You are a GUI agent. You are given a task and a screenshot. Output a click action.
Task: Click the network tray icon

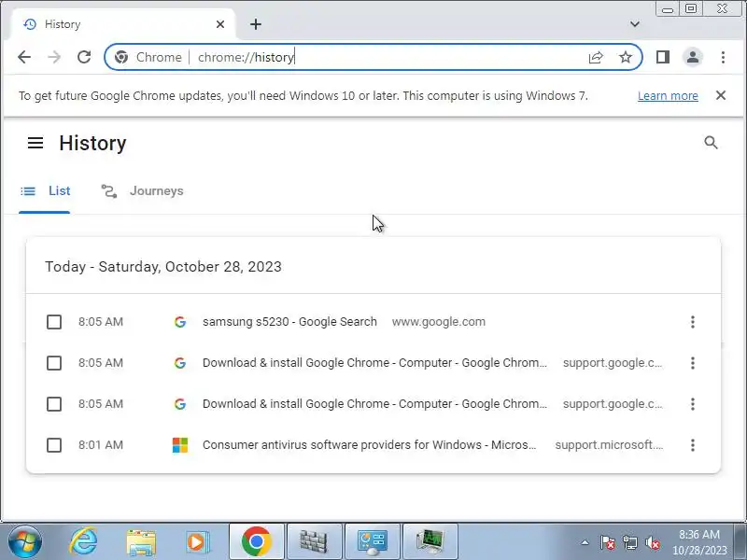629,542
